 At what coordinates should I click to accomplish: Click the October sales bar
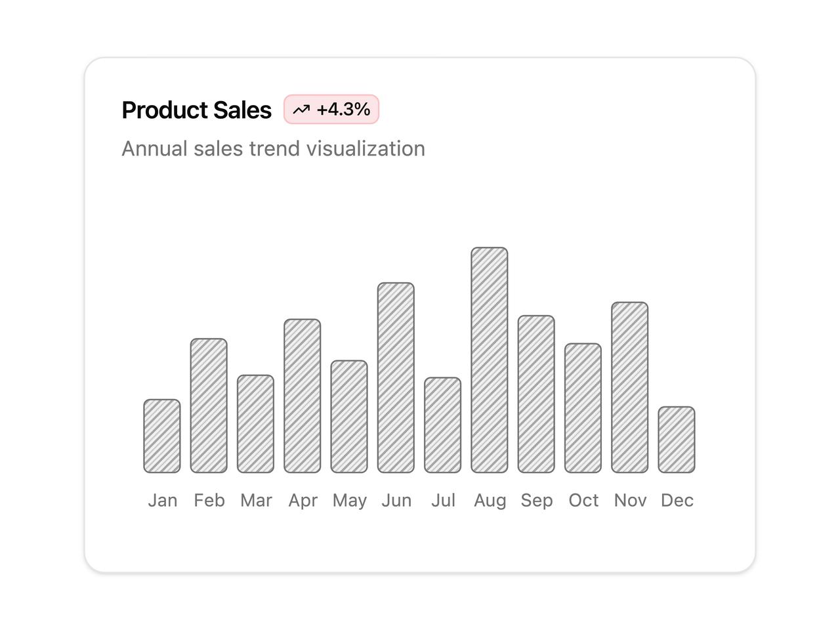[583, 408]
